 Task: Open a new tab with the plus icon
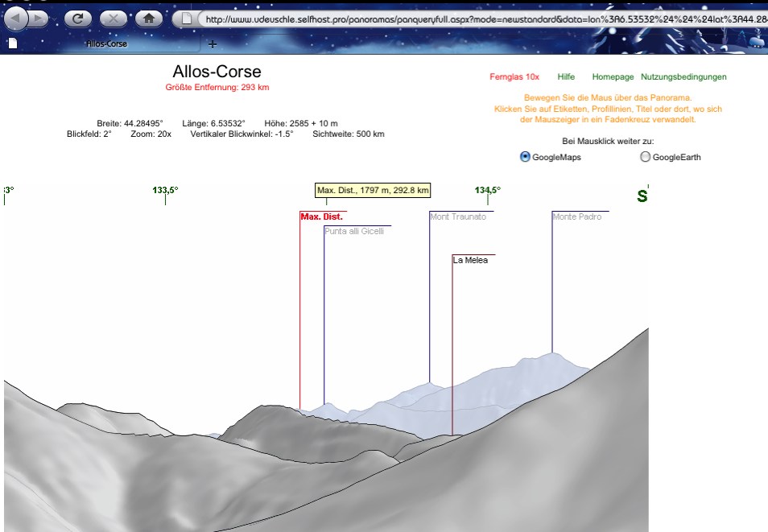click(x=213, y=43)
